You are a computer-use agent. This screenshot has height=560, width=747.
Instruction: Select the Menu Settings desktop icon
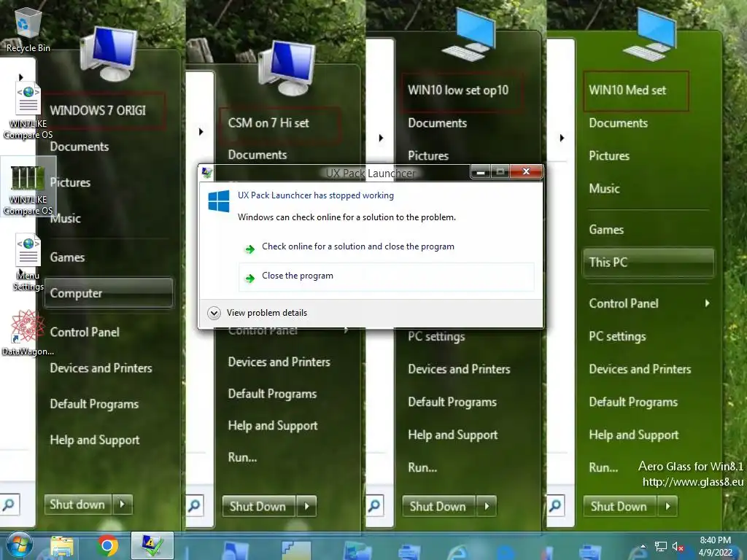coord(28,262)
